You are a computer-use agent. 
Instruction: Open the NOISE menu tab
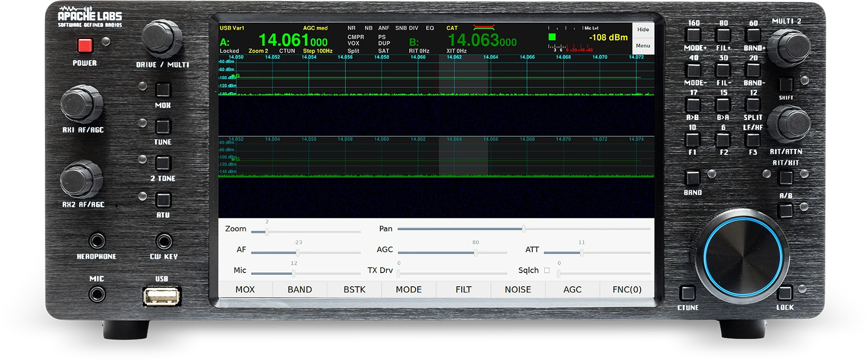point(518,289)
